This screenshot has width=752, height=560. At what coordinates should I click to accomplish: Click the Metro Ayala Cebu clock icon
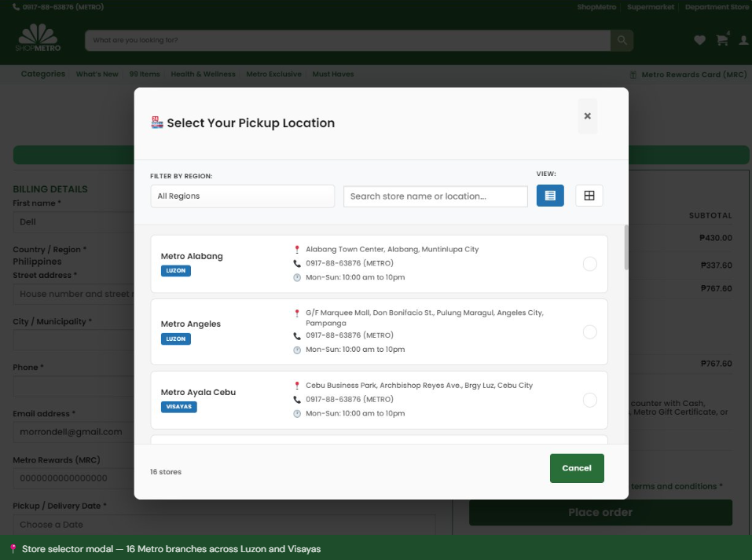point(297,414)
